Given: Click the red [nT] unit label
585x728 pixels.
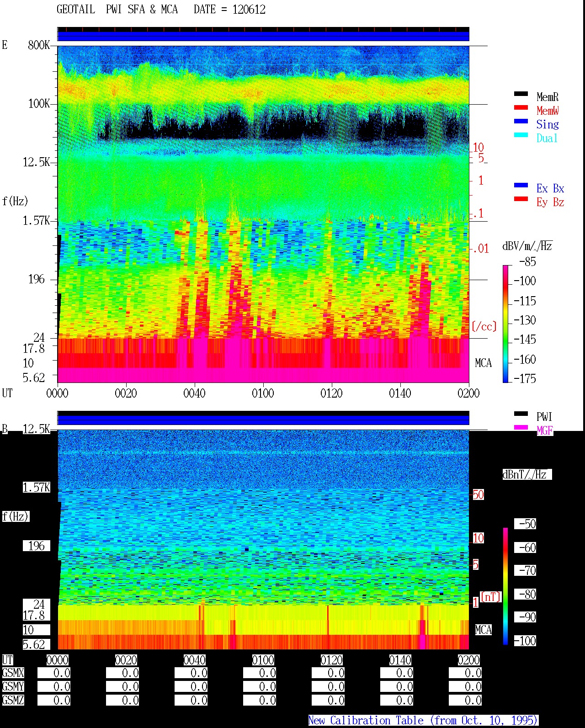Looking at the screenshot, I should click(491, 597).
